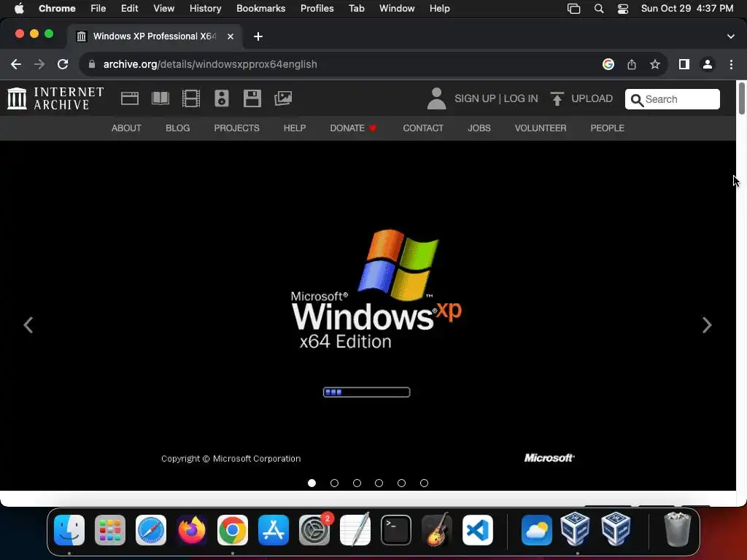Launch Firefox from the Dock

(x=192, y=530)
